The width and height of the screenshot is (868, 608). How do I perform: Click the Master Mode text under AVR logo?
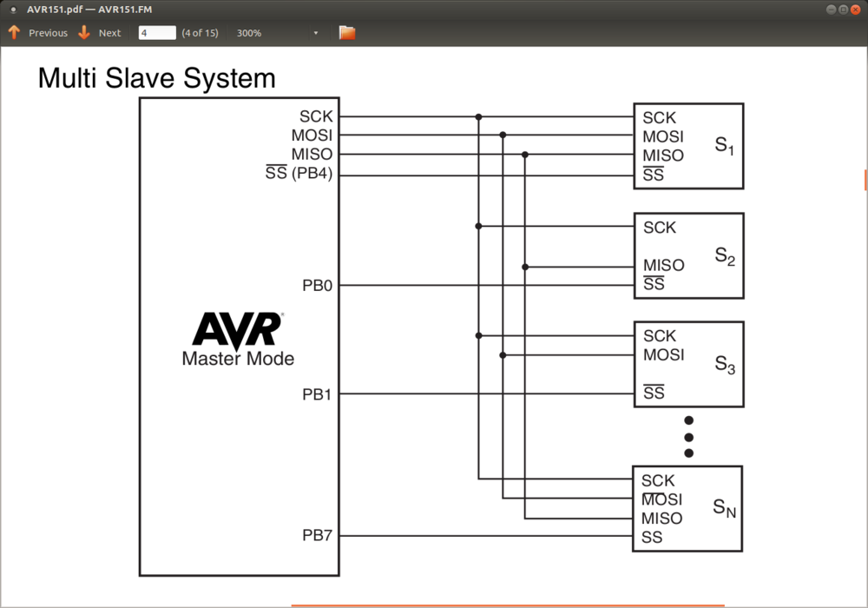tap(238, 359)
